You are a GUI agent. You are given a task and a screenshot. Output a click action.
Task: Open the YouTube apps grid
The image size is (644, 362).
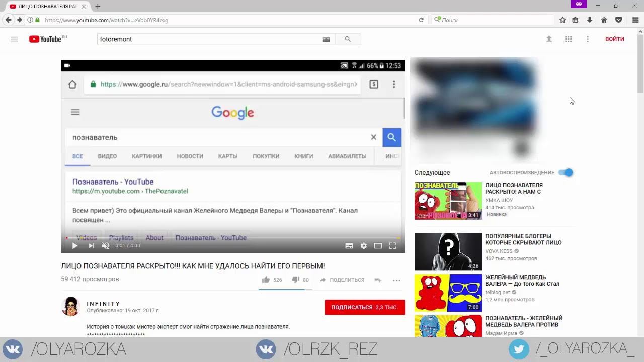tap(568, 39)
